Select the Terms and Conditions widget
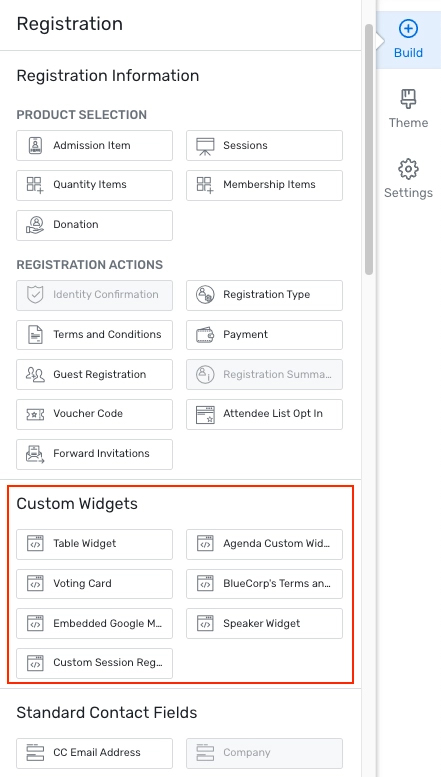This screenshot has height=777, width=441. [95, 335]
